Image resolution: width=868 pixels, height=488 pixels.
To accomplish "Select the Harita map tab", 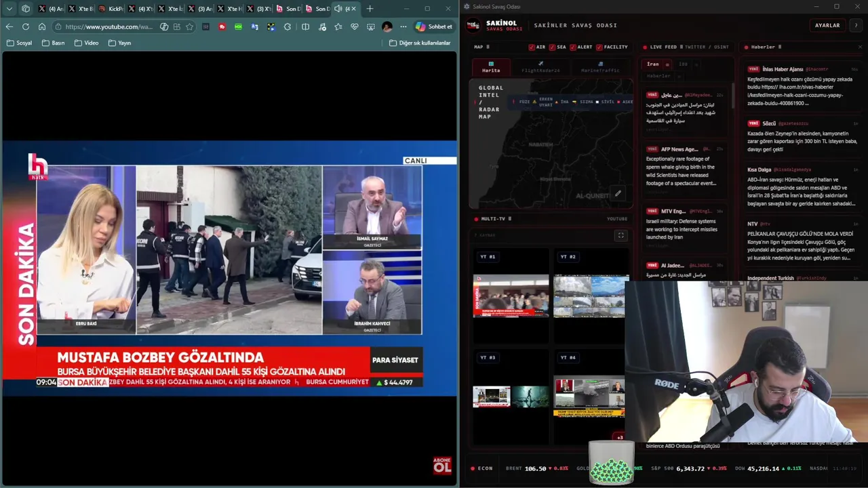I will pos(491,68).
